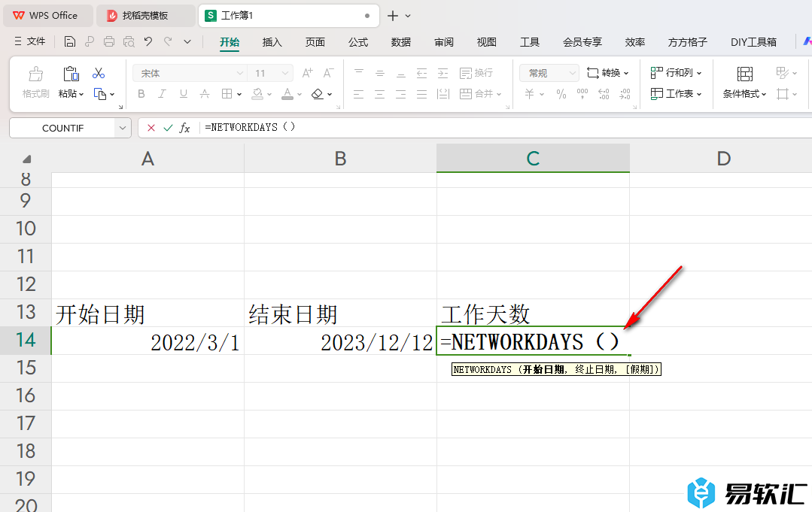The height and width of the screenshot is (512, 812).
Task: Open the 会员专享 member tab
Action: pyautogui.click(x=582, y=42)
